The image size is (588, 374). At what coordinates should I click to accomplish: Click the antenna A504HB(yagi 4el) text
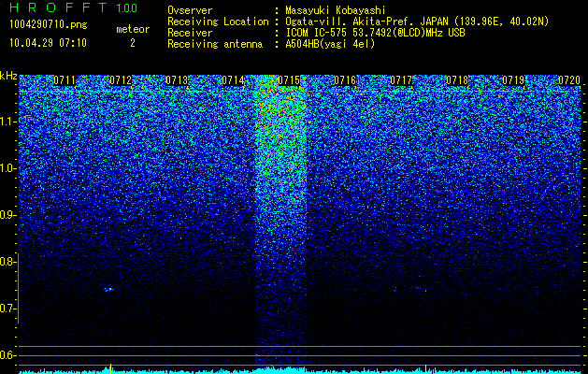pos(330,44)
